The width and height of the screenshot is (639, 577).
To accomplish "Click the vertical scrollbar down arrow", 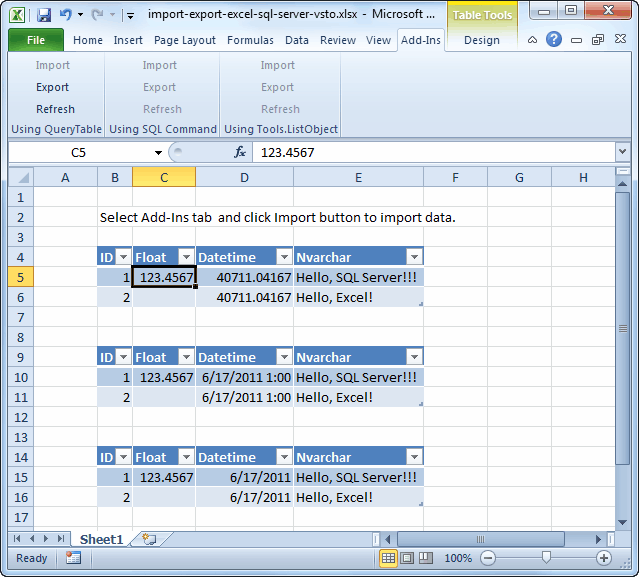I will tap(622, 522).
